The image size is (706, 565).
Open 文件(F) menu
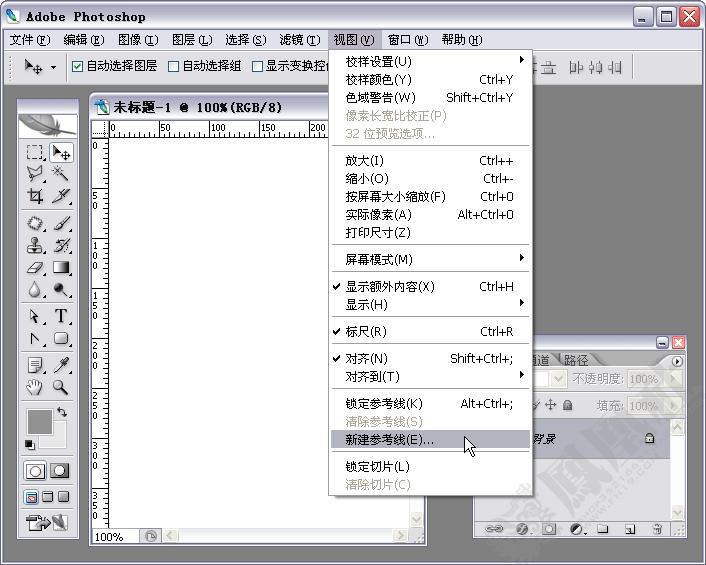click(30, 40)
